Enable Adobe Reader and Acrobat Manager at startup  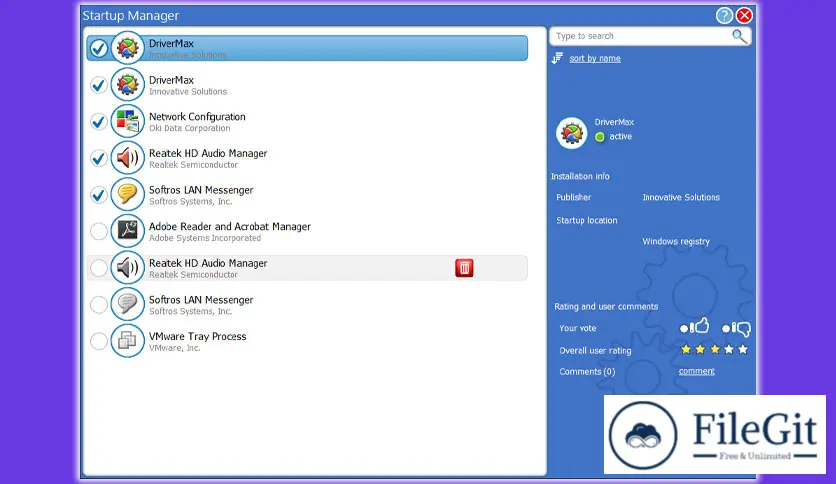click(99, 231)
